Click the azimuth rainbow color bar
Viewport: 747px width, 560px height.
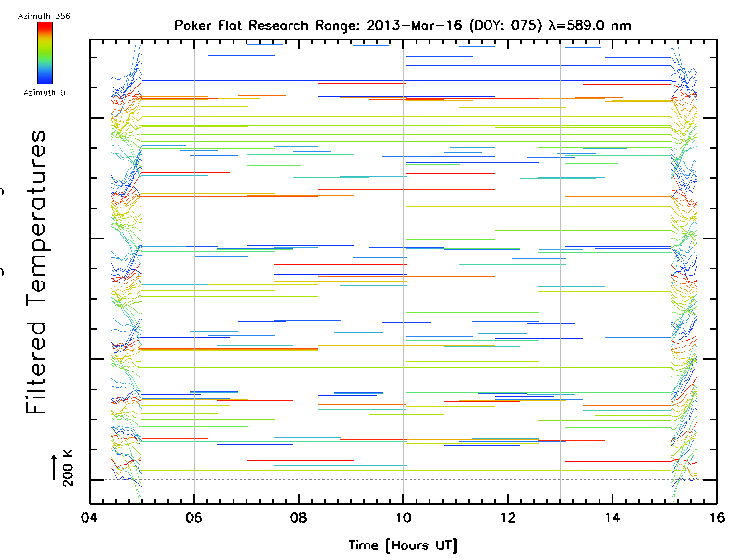point(45,53)
